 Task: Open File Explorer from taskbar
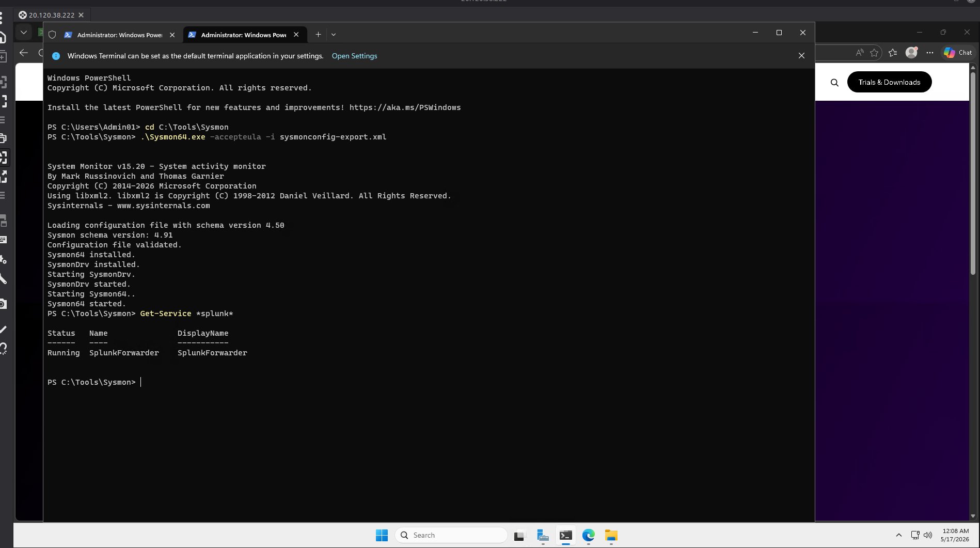coord(611,535)
